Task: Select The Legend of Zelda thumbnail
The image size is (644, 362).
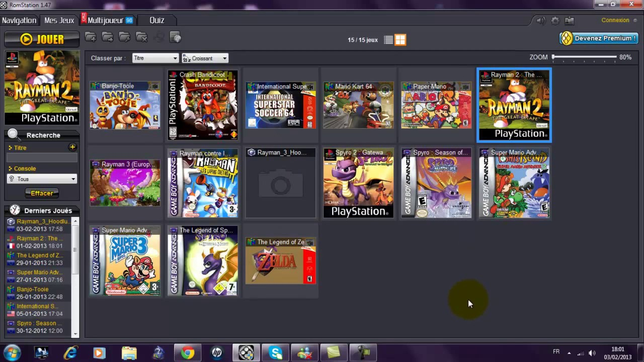Action: pyautogui.click(x=281, y=261)
